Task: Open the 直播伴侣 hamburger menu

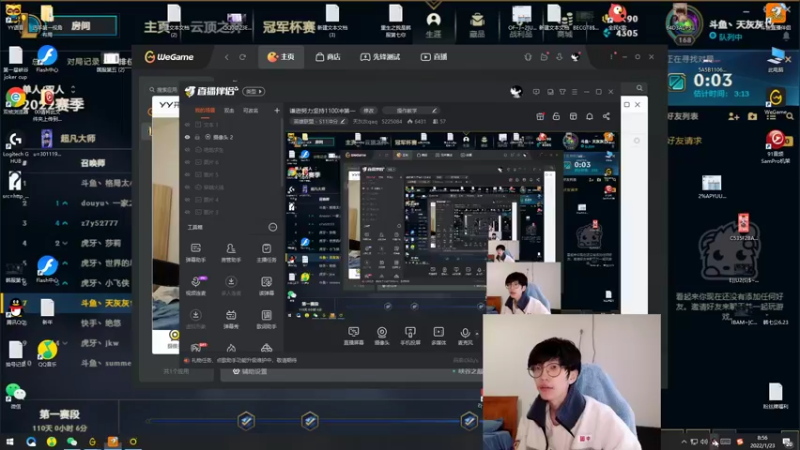Action: 574,92
